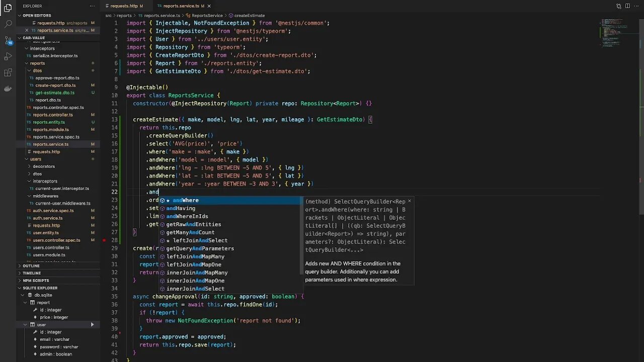Close the suggestion details popup

click(x=409, y=201)
